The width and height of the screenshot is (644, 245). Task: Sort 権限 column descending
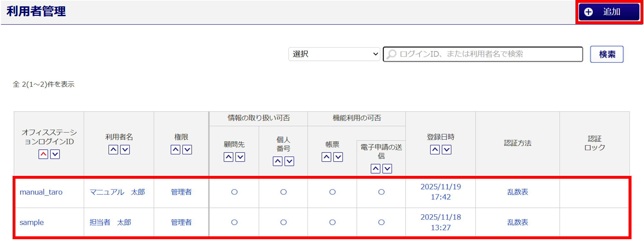pyautogui.click(x=187, y=150)
